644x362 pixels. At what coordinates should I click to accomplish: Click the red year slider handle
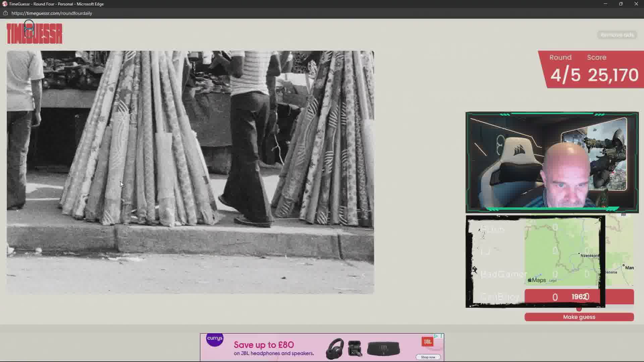[x=579, y=309]
